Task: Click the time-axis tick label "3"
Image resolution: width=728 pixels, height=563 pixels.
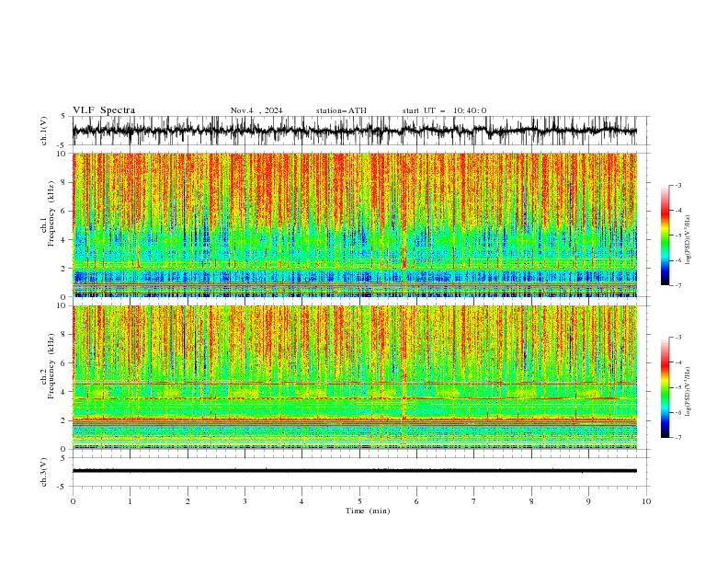Action: click(245, 501)
